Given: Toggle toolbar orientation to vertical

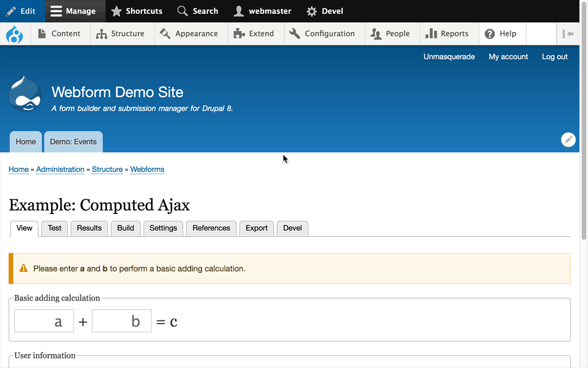Looking at the screenshot, I should click(x=568, y=34).
